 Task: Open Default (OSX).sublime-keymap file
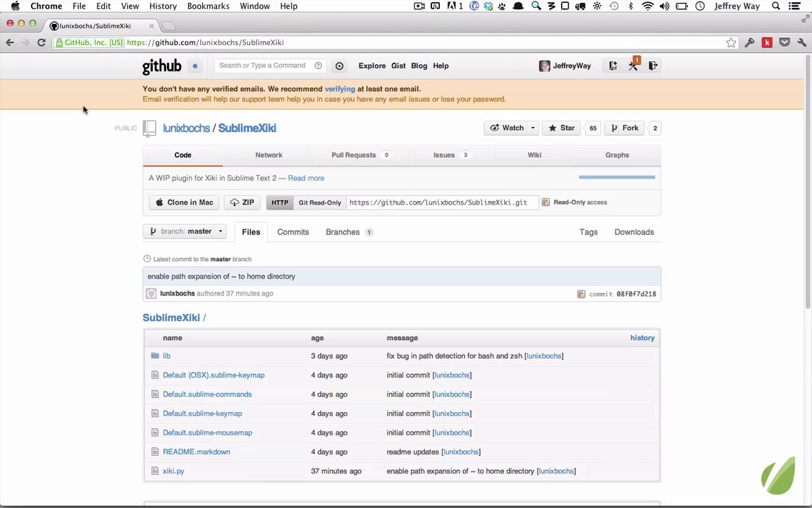point(214,375)
